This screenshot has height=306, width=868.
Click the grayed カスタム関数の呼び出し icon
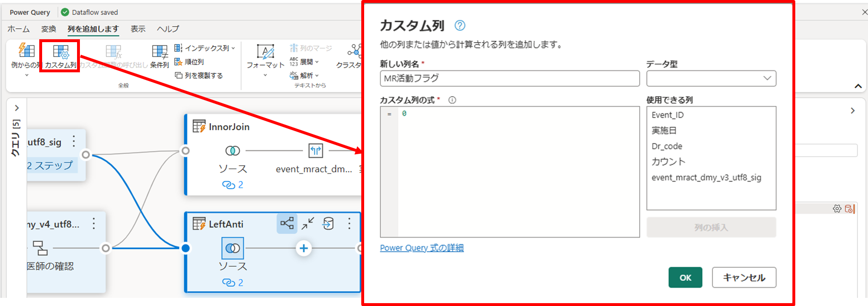pos(114,52)
